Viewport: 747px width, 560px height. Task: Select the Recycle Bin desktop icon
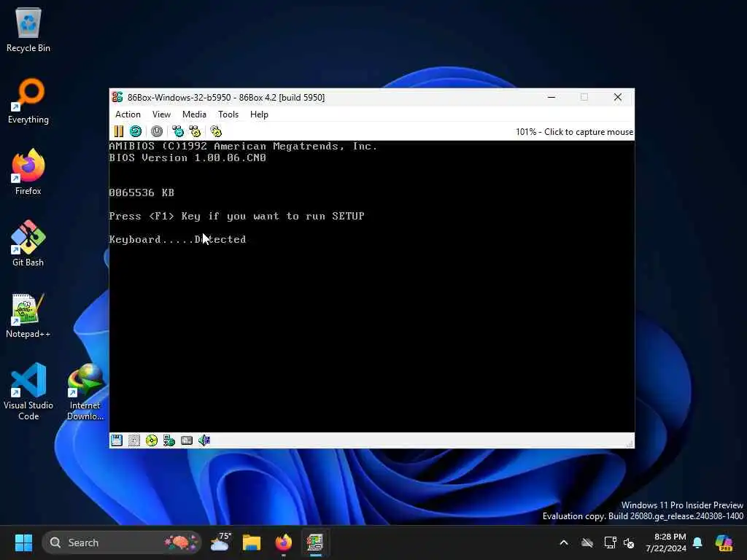28,30
